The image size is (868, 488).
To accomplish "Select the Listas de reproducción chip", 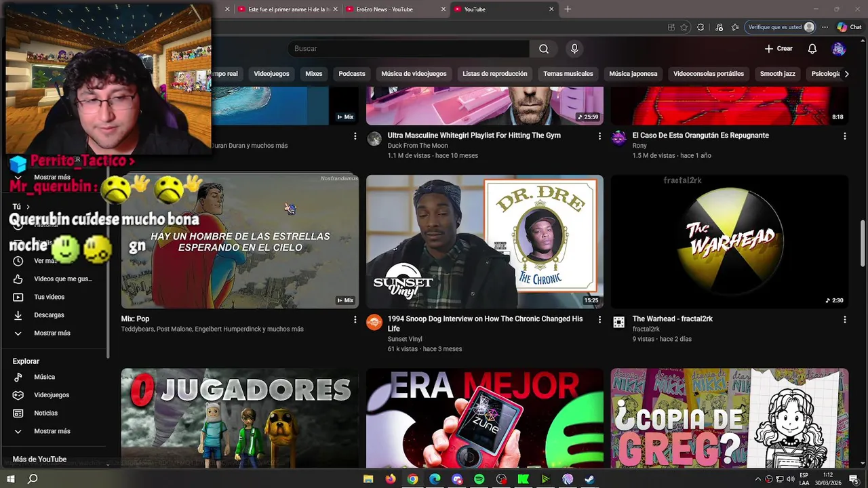I will (x=495, y=74).
